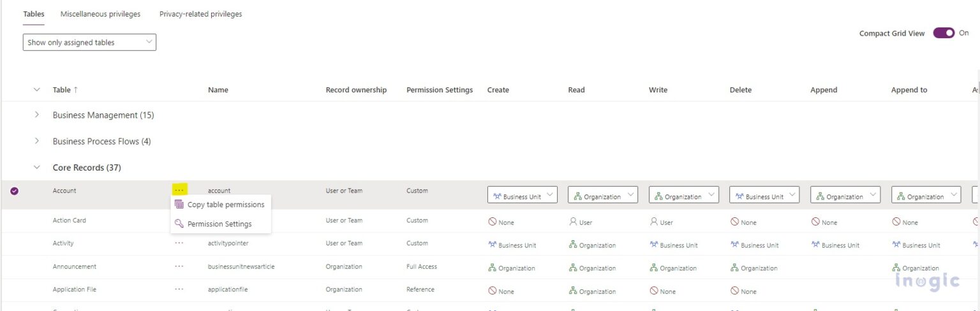Collapse Core Records group
This screenshot has height=311, width=980.
click(x=36, y=168)
